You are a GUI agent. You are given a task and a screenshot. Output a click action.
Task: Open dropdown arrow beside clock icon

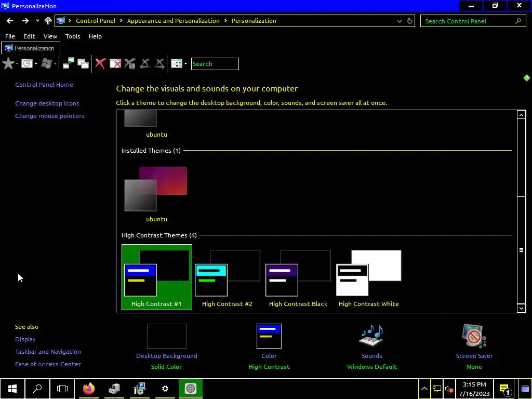pos(36,64)
